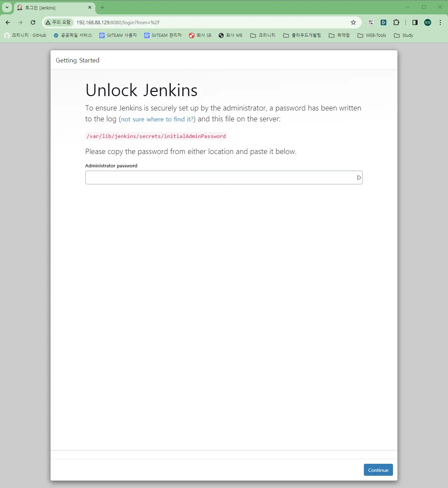Screen dimensions: 448x488
Task: Open the Extensions puzzle menu
Action: (x=396, y=22)
